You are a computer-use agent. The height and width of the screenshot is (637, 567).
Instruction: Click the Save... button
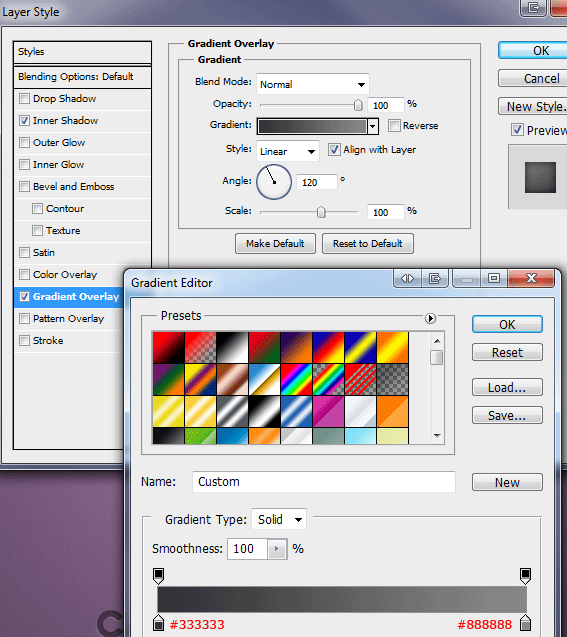pyautogui.click(x=507, y=415)
